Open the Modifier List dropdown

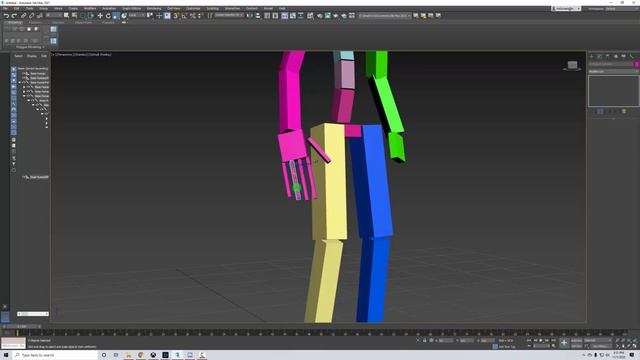coord(613,71)
